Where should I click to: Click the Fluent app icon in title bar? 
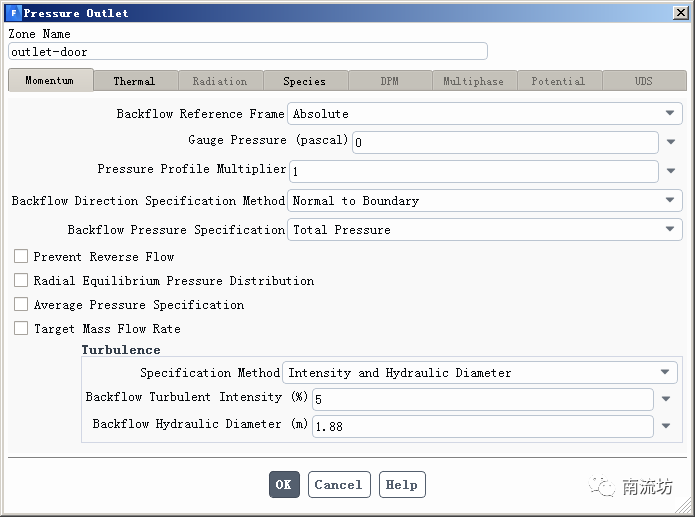pos(13,13)
